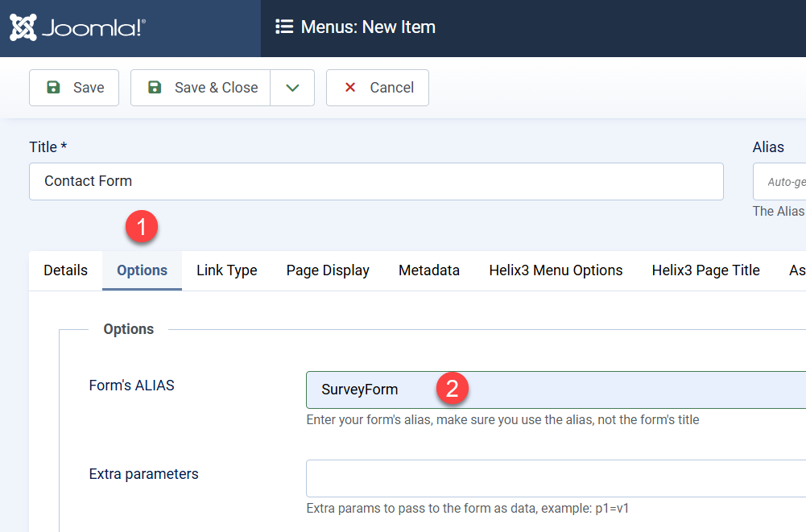806x532 pixels.
Task: Cancel the new menu item
Action: click(x=377, y=88)
